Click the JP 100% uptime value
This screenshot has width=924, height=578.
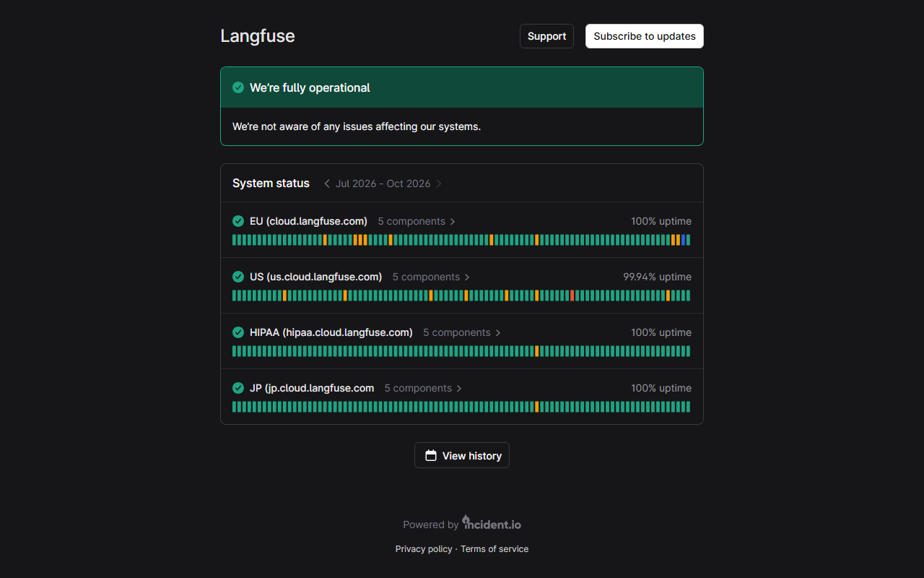[661, 388]
